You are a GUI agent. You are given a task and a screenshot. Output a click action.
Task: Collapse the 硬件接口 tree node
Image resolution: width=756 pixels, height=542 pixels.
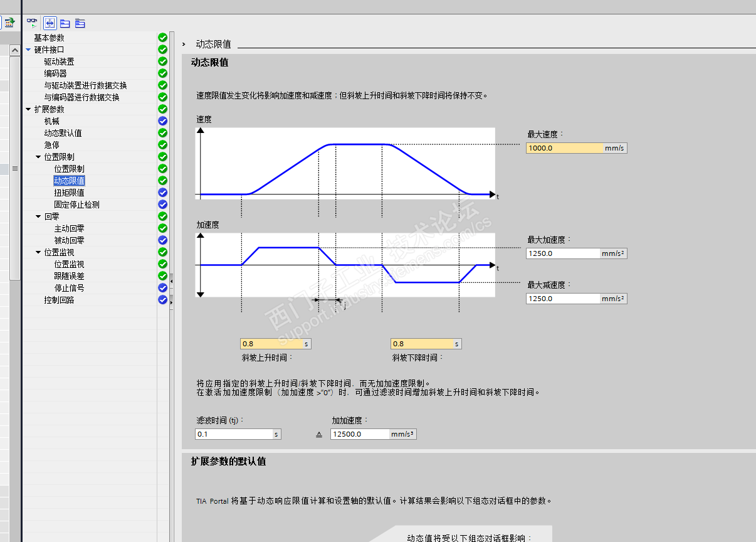coord(28,50)
